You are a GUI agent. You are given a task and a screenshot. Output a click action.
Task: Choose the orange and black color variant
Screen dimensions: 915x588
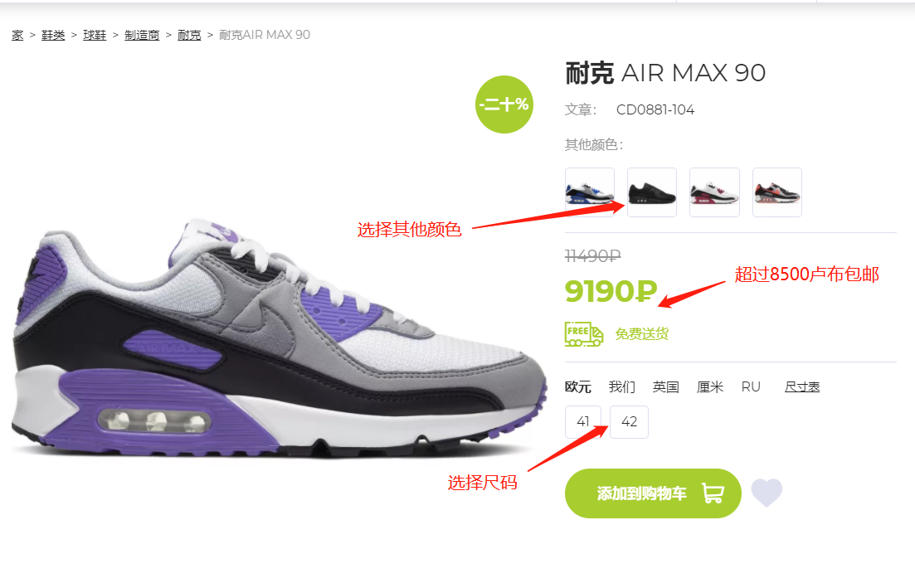[777, 192]
